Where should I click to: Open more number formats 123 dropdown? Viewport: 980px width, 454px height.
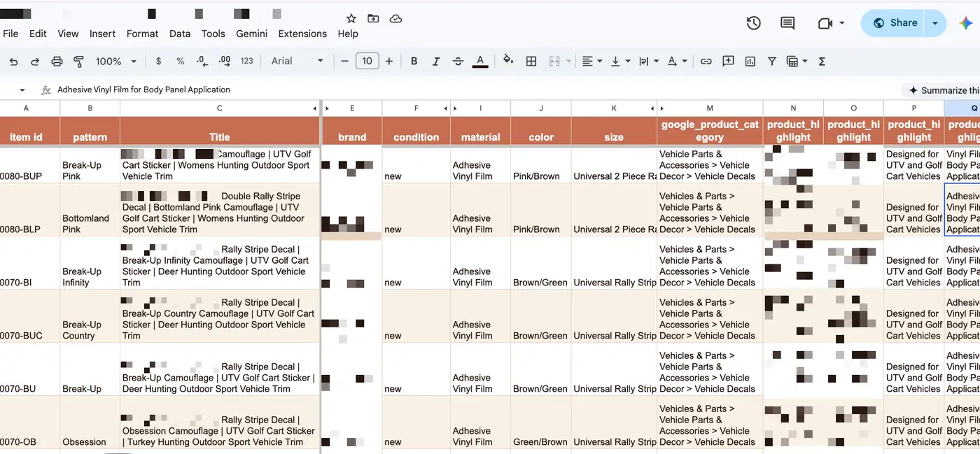click(x=246, y=62)
